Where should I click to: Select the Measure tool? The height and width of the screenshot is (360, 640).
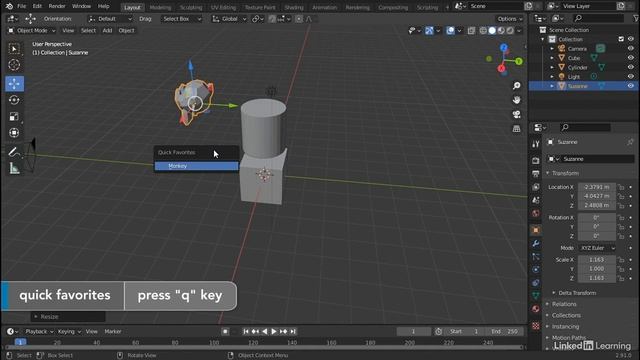14,168
